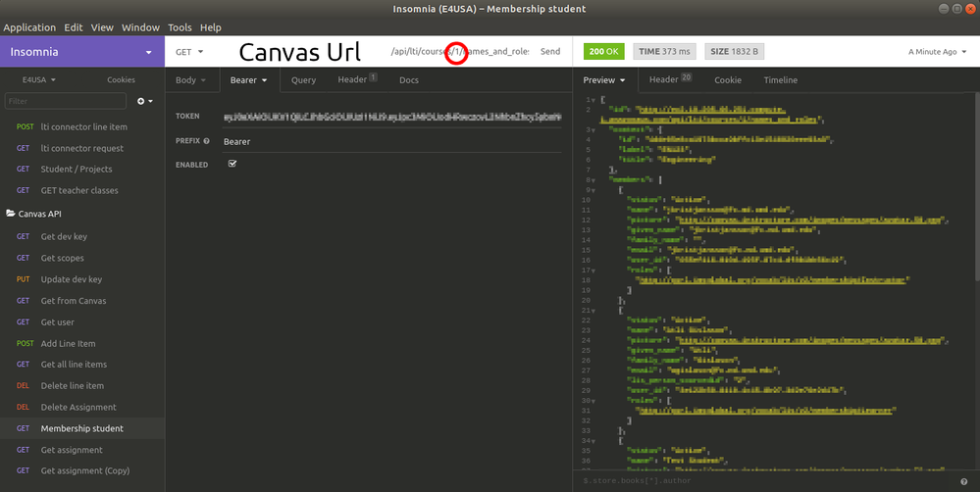980x492 pixels.
Task: Open the Edit menu
Action: [74, 27]
